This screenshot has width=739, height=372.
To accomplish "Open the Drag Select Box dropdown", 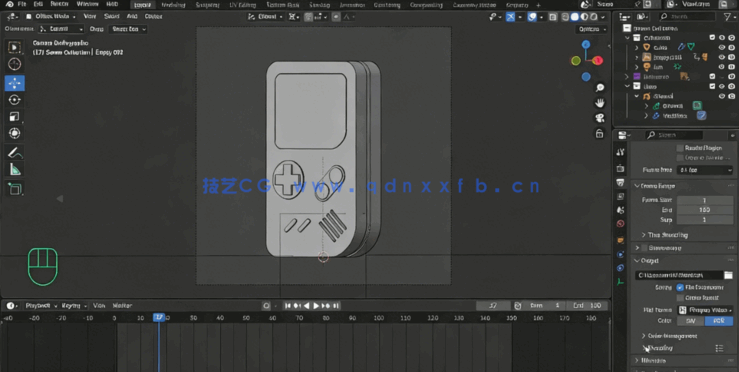I will (128, 29).
